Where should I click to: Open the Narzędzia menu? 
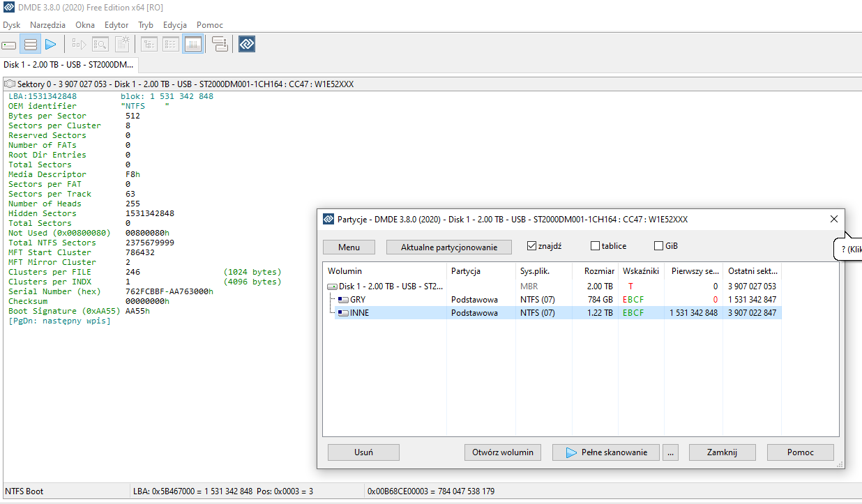tap(48, 25)
